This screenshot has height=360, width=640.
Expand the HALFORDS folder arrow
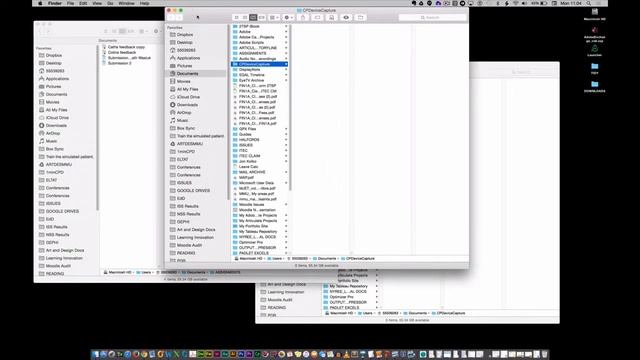pyautogui.click(x=286, y=140)
